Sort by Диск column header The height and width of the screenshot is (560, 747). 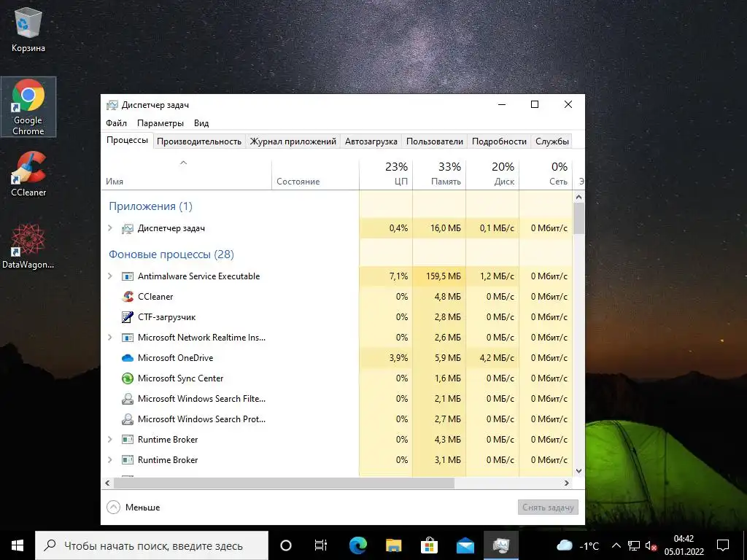pos(492,174)
